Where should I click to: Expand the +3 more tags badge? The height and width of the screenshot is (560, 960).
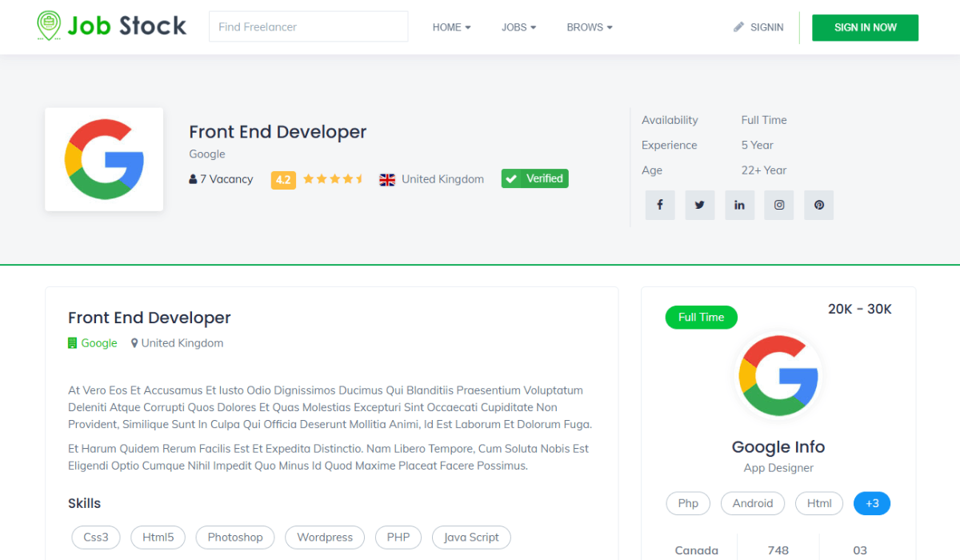coord(872,503)
